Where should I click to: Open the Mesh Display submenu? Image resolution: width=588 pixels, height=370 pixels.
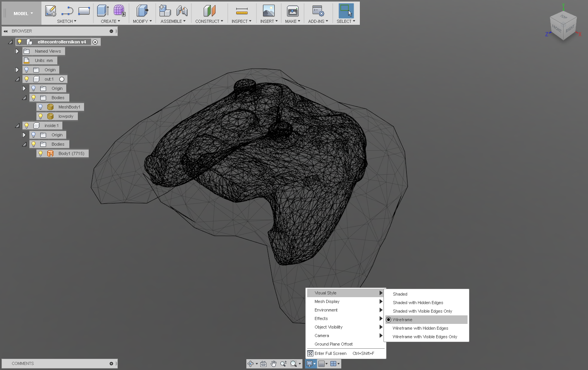click(346, 301)
